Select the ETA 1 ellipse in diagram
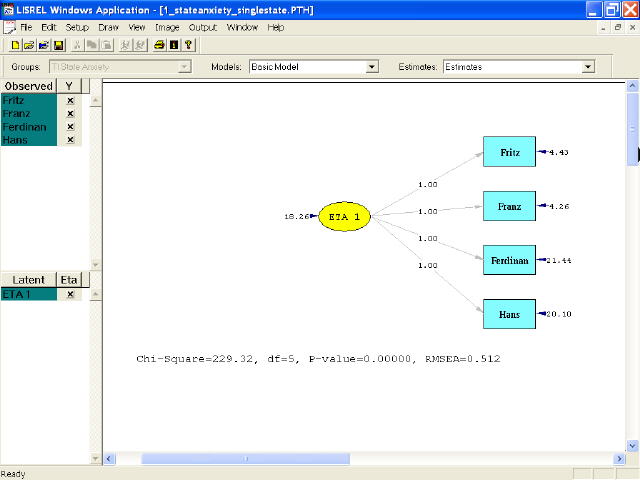This screenshot has height=480, width=640. coord(345,215)
